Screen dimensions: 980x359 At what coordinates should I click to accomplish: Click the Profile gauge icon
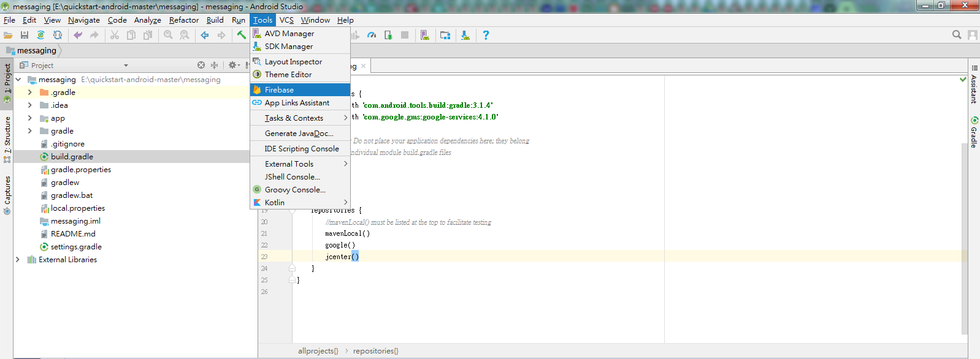pos(372,36)
